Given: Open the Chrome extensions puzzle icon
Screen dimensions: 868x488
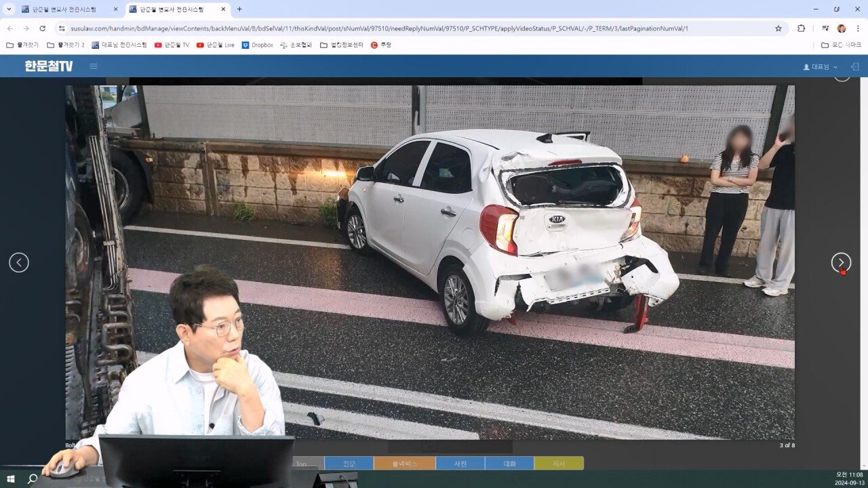Looking at the screenshot, I should [x=801, y=28].
